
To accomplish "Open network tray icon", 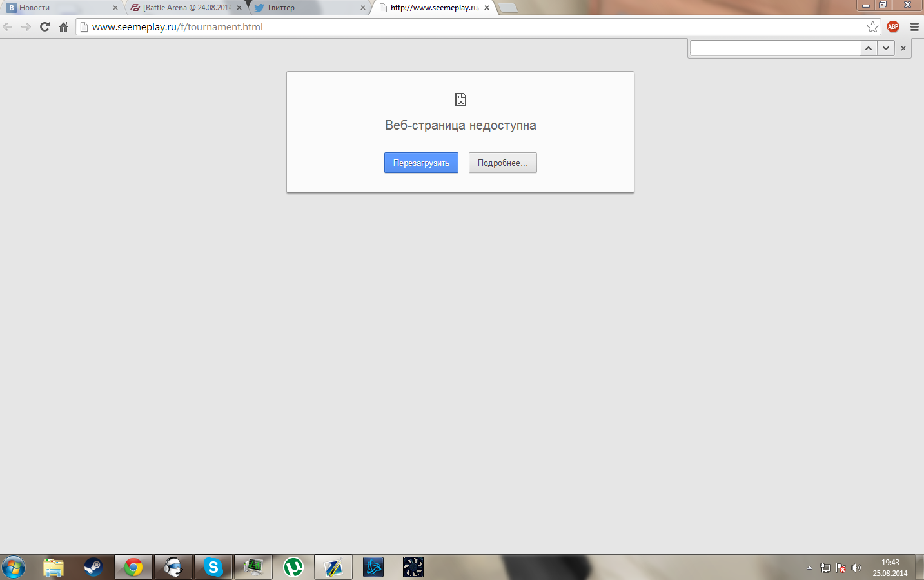I will pyautogui.click(x=825, y=568).
